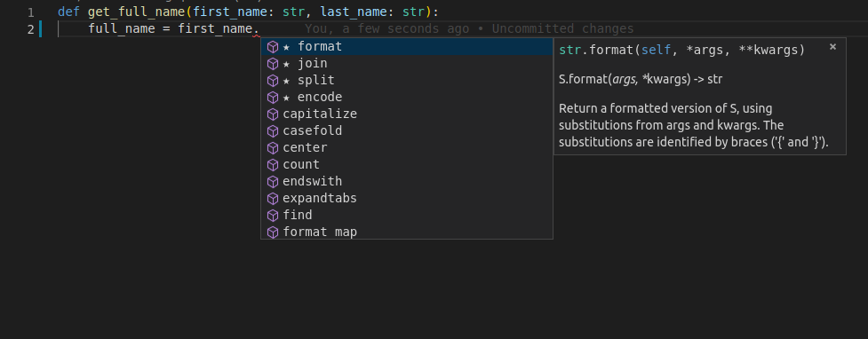Click the method icon next to center
Screen dimensions: 868x339
click(273, 148)
